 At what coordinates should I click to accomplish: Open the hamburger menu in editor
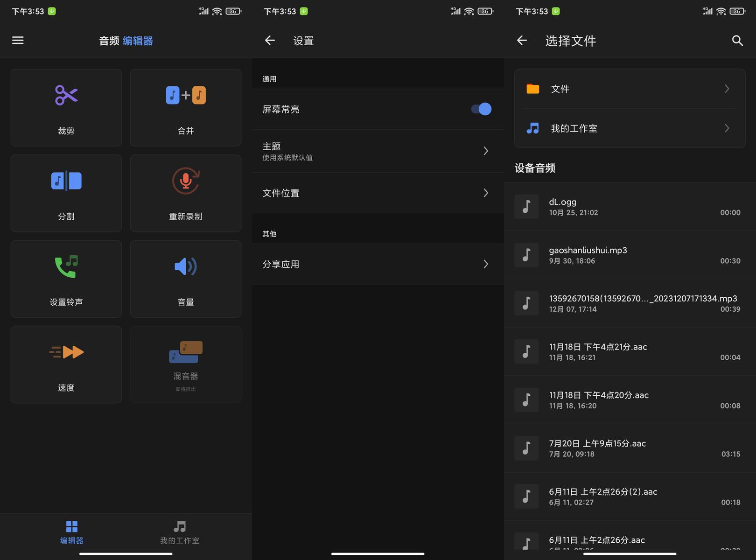[18, 41]
